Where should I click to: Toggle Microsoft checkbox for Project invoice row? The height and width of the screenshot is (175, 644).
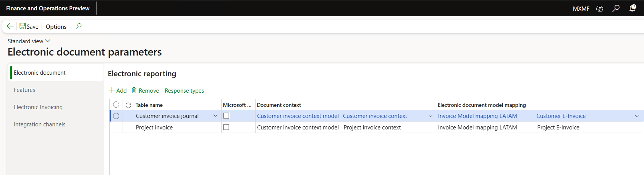pos(226,127)
